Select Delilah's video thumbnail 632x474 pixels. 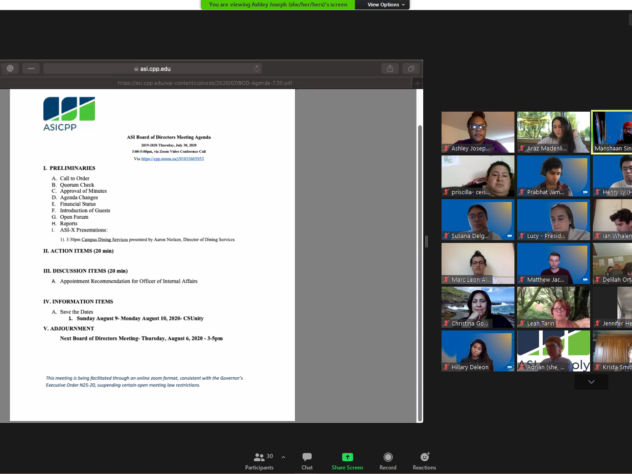point(612,264)
